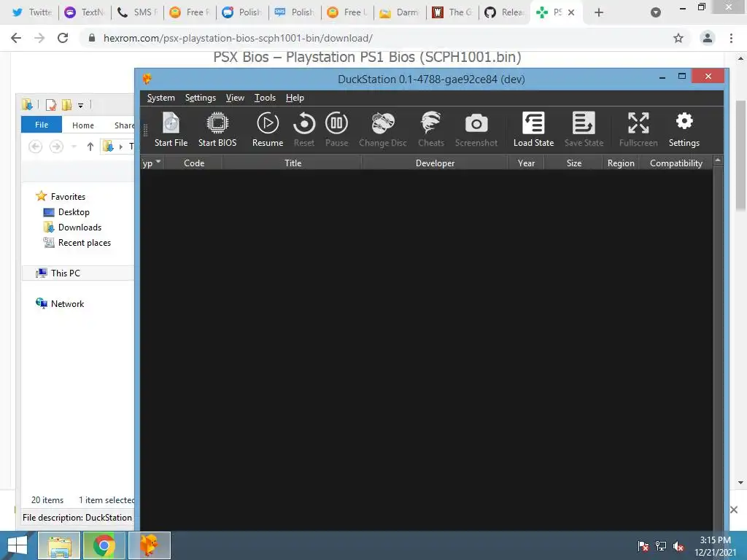This screenshot has width=747, height=560.
Task: Bookmark this page using the star icon
Action: pyautogui.click(x=678, y=38)
